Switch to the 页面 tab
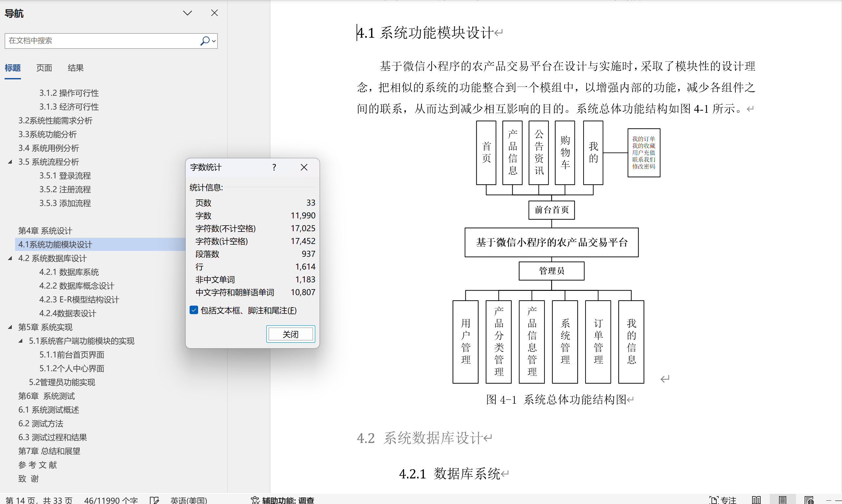Image resolution: width=842 pixels, height=504 pixels. click(x=44, y=68)
